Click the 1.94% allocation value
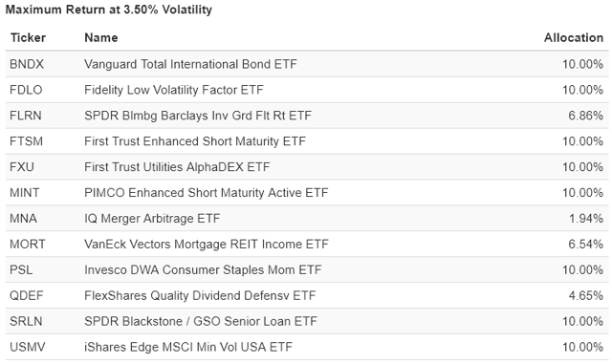This screenshot has height=364, width=612. tap(586, 219)
